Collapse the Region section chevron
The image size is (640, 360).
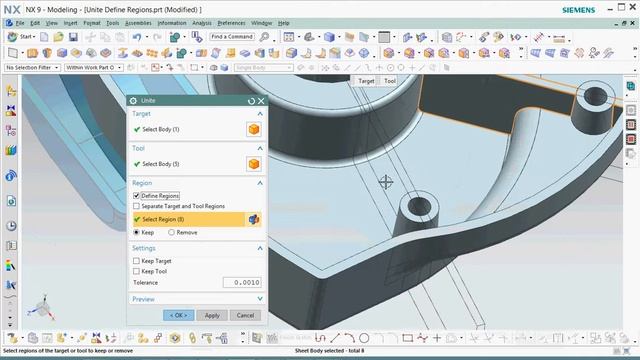[x=260, y=183]
